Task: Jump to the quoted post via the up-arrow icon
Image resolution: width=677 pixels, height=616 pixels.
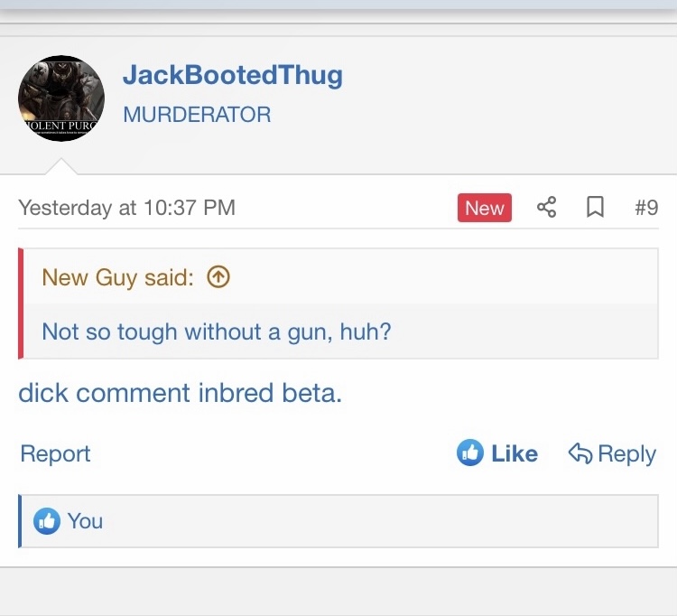Action: click(218, 276)
